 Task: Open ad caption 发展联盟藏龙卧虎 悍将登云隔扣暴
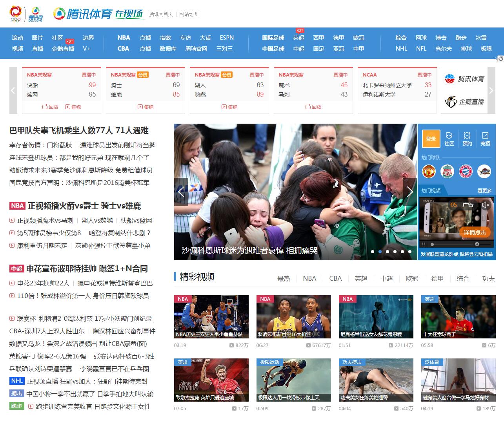tap(457, 254)
